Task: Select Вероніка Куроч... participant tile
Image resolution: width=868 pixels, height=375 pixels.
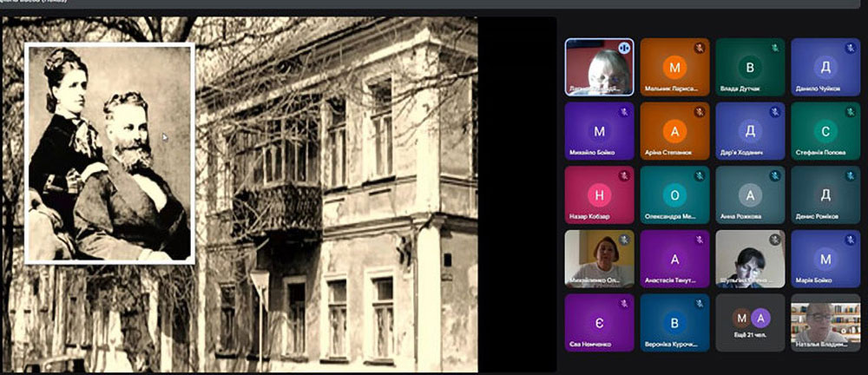Action: click(674, 322)
